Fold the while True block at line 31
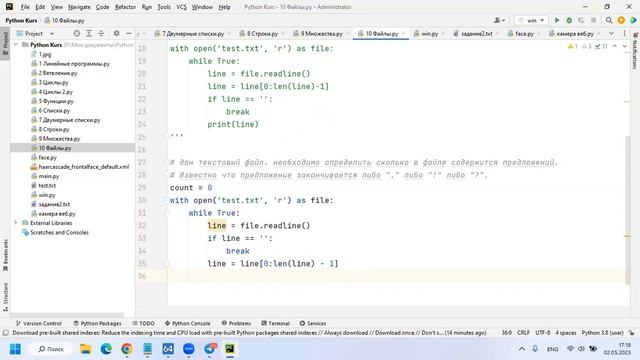 pos(167,213)
